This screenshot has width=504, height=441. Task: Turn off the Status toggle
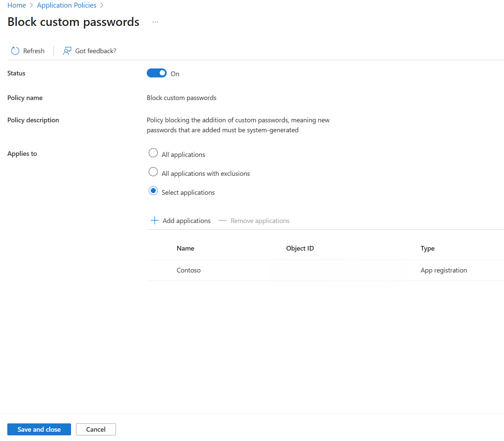[x=156, y=73]
